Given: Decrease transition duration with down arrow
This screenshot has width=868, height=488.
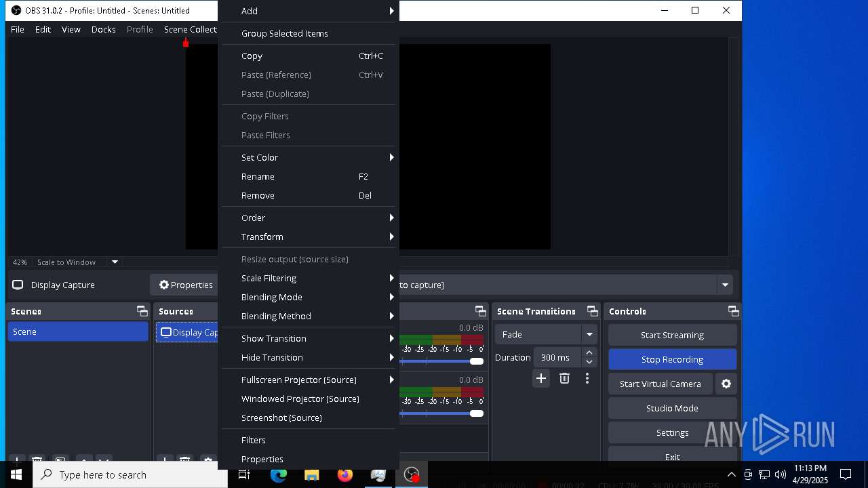Looking at the screenshot, I should click(x=589, y=363).
